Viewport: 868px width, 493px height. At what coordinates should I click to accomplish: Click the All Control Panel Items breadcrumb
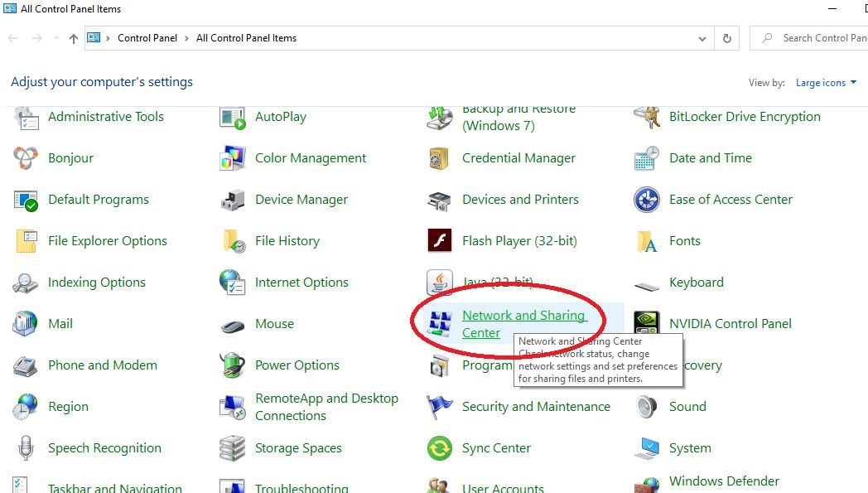pyautogui.click(x=246, y=38)
